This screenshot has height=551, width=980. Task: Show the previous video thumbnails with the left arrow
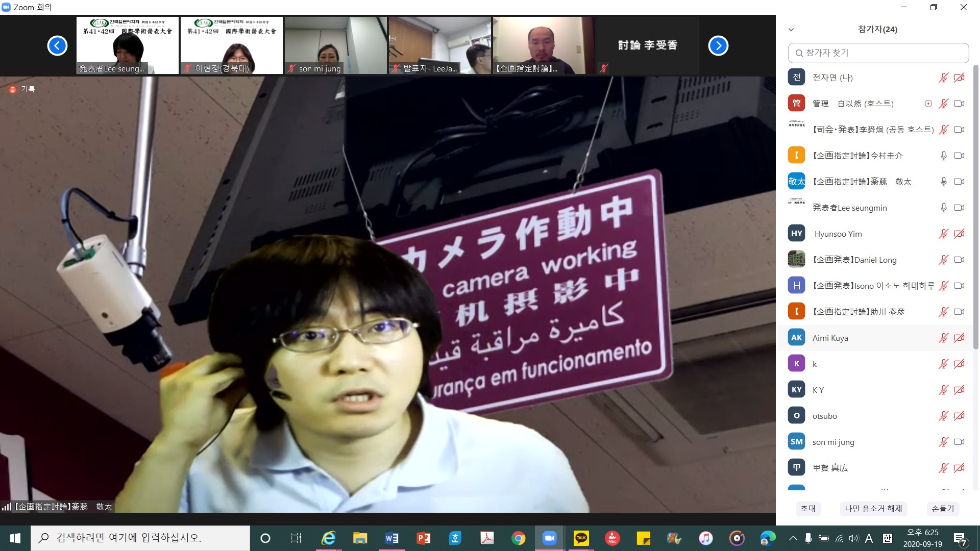(x=57, y=46)
